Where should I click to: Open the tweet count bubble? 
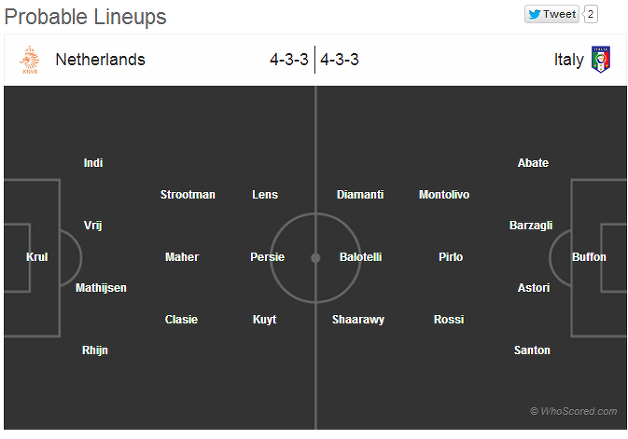click(x=590, y=14)
